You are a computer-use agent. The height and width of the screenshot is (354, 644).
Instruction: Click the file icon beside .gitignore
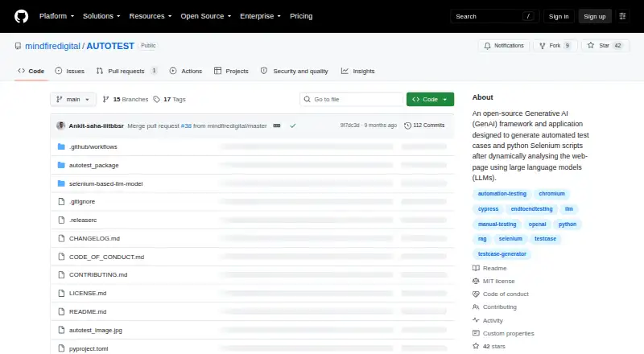coord(61,202)
